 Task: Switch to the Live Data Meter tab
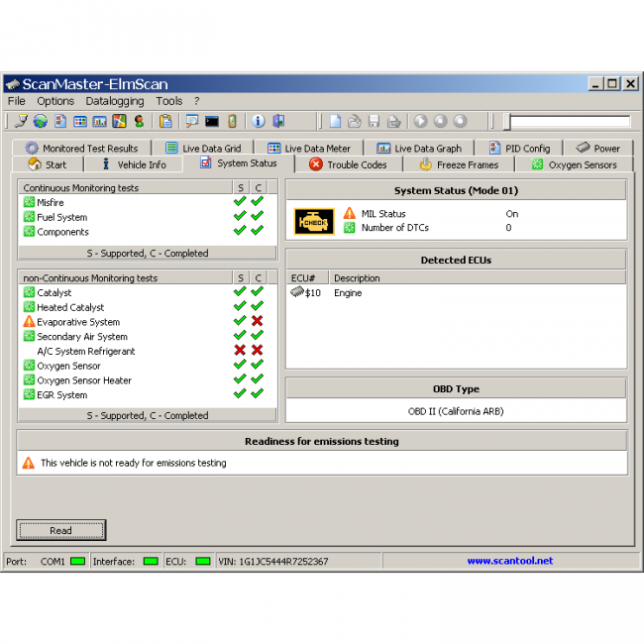(x=309, y=148)
